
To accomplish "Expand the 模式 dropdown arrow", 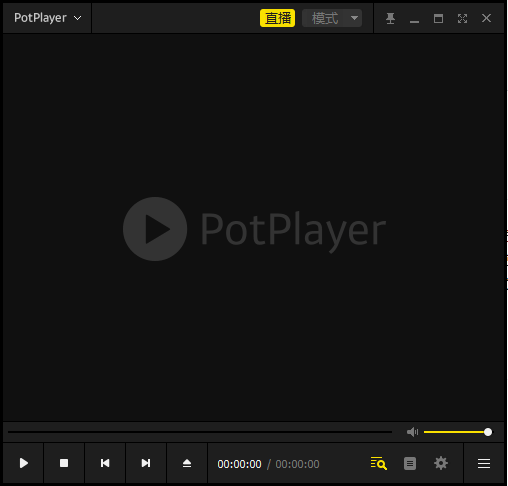I will pos(355,18).
